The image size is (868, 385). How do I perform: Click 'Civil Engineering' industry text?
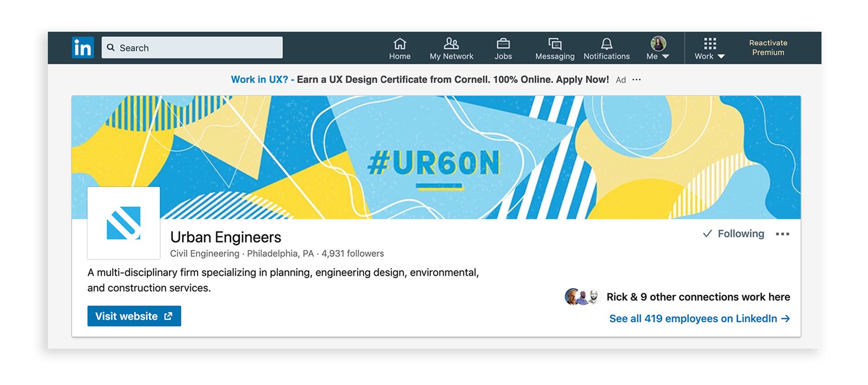(205, 253)
